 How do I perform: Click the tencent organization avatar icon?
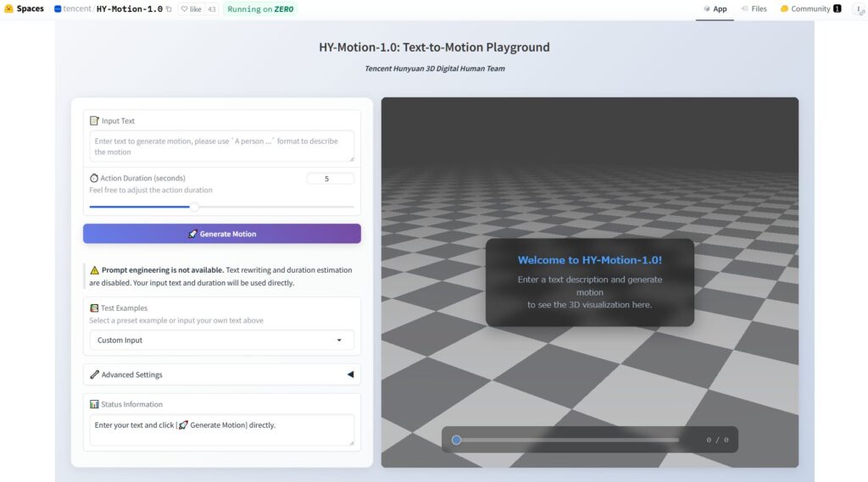pyautogui.click(x=58, y=9)
